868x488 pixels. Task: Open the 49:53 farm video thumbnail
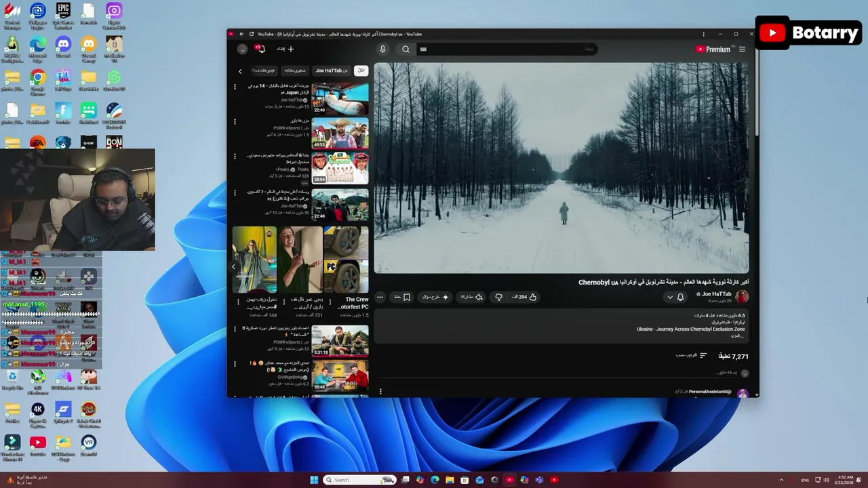[x=340, y=134]
